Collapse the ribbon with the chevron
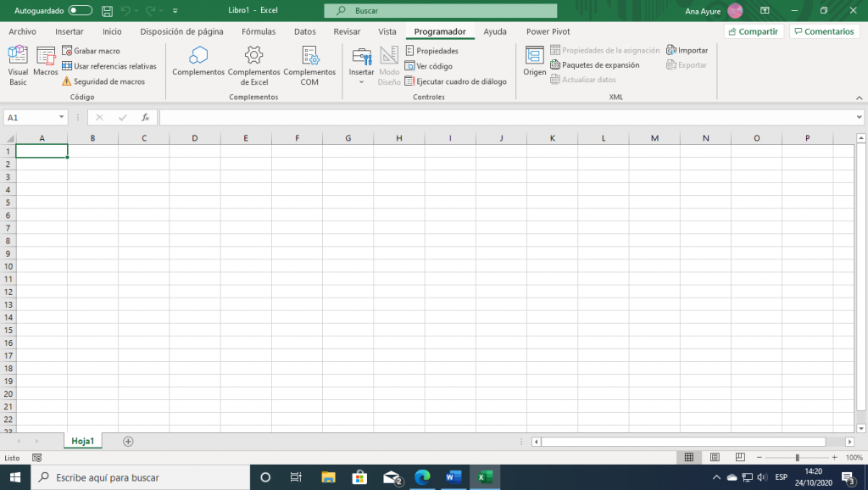Image resolution: width=868 pixels, height=490 pixels. coord(860,98)
